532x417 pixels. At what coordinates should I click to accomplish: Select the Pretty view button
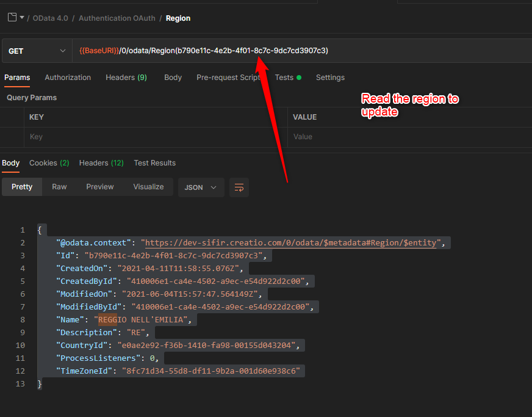pos(22,187)
